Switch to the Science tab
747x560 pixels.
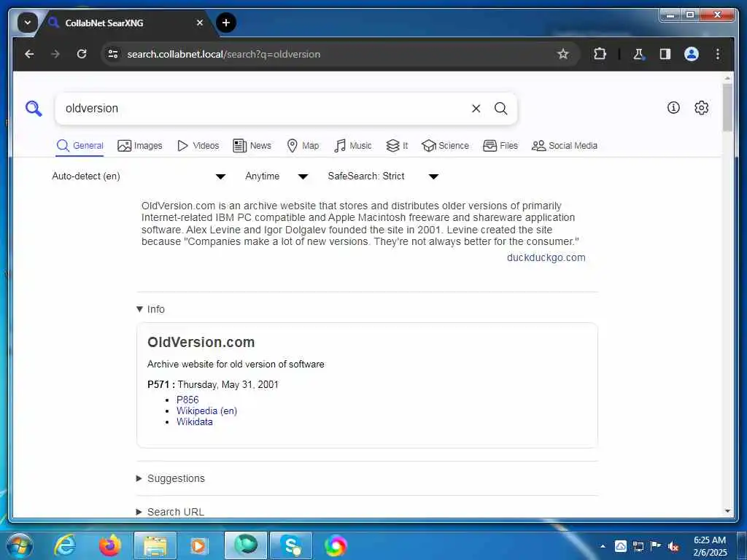pyautogui.click(x=446, y=146)
